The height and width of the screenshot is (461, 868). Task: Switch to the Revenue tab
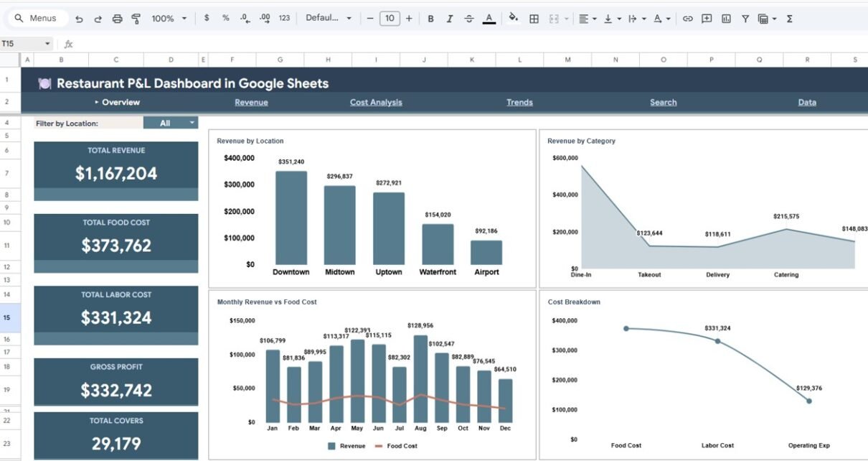pos(251,103)
